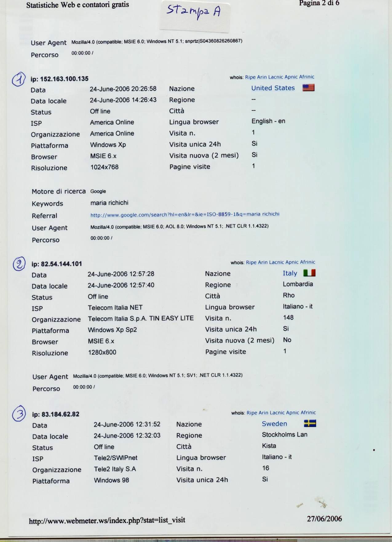Click the visit number '148'

pyautogui.click(x=288, y=317)
